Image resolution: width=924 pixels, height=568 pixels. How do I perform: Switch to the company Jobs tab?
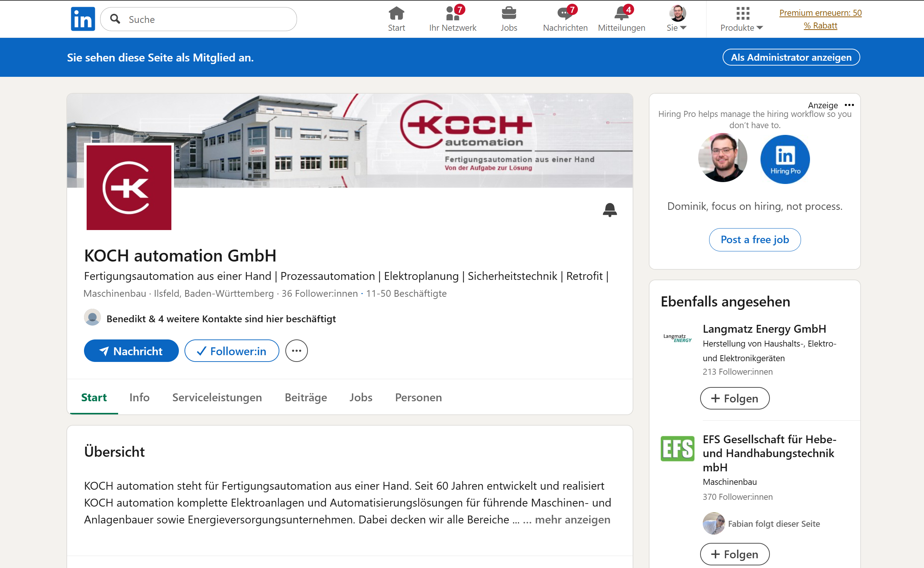pos(360,398)
